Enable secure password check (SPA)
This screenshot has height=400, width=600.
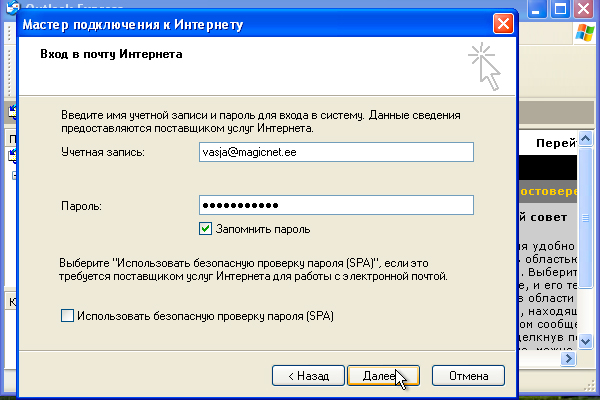[67, 316]
